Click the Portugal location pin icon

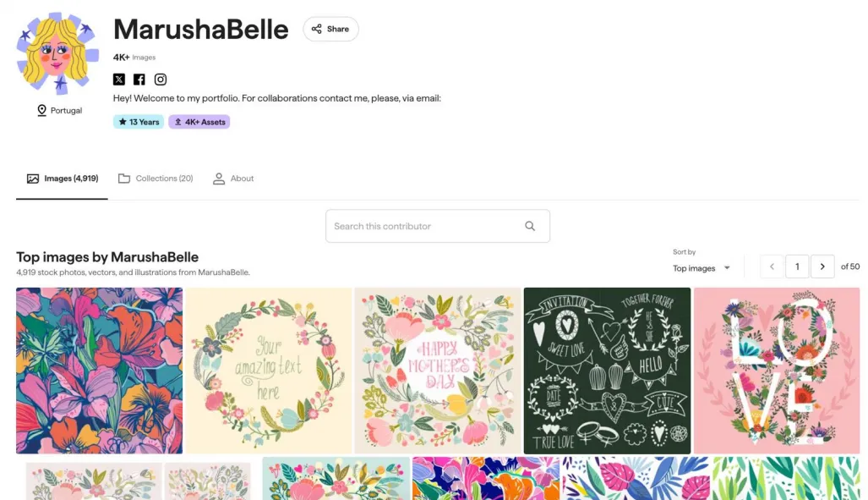point(42,111)
